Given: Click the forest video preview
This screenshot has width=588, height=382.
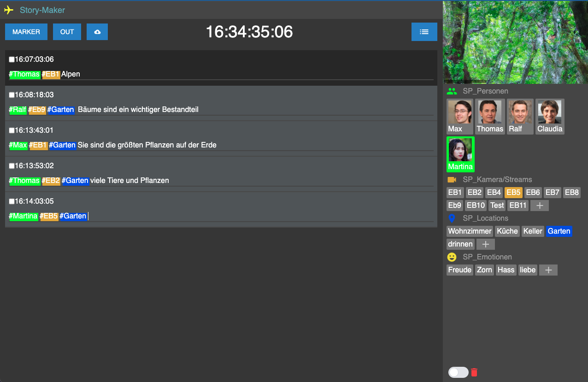Looking at the screenshot, I should click(x=515, y=42).
